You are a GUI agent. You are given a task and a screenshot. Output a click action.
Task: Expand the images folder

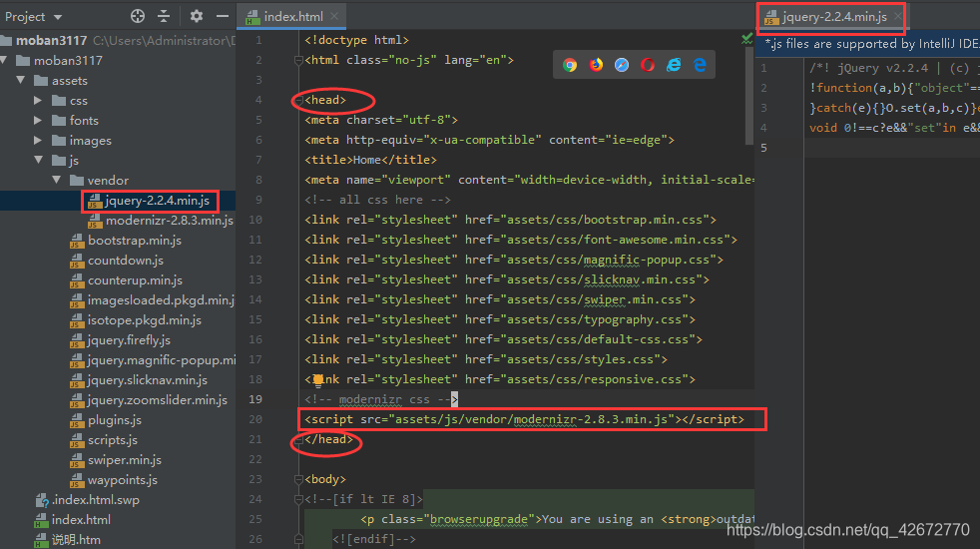click(x=38, y=141)
